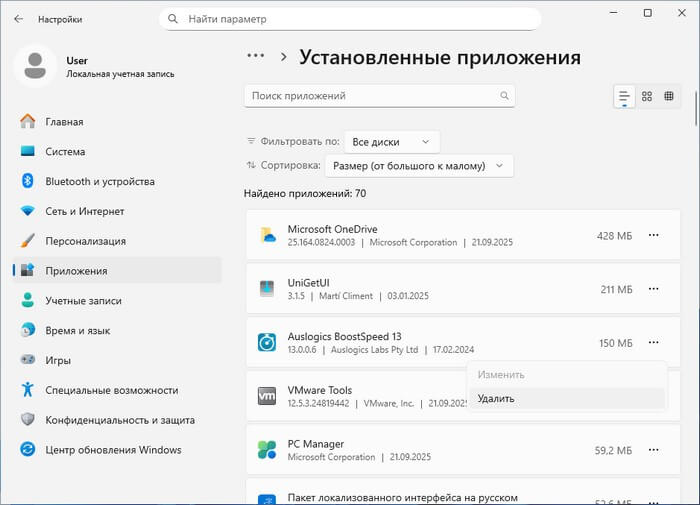Open "Центр обновления Windows"
The image size is (700, 505).
click(x=113, y=450)
